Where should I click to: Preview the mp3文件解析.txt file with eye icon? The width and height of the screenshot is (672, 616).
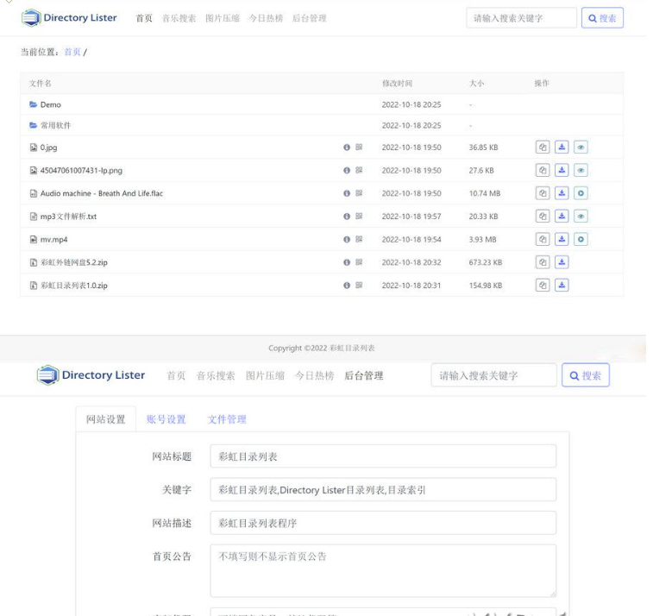pyautogui.click(x=581, y=217)
